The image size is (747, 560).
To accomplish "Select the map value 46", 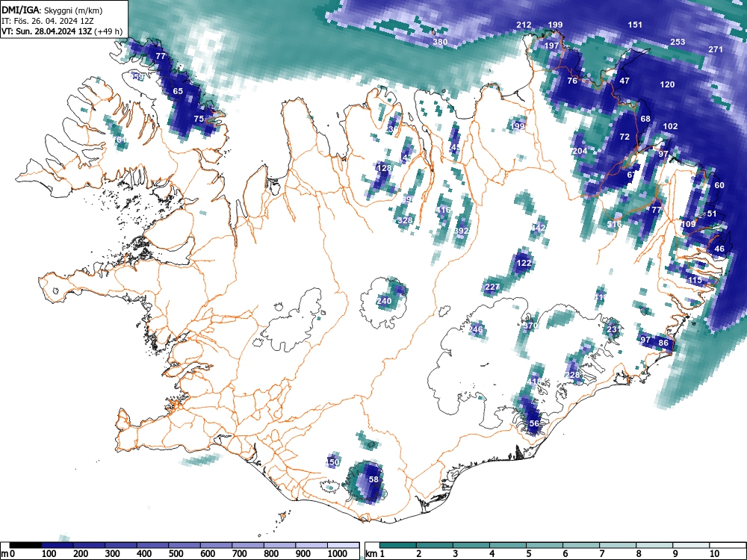I will coord(719,249).
